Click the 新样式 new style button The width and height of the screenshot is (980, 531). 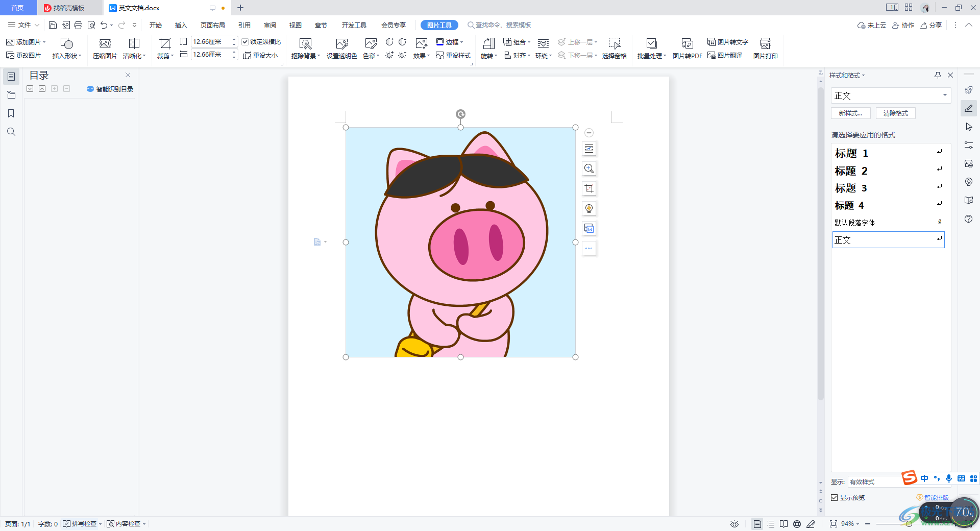[850, 113]
